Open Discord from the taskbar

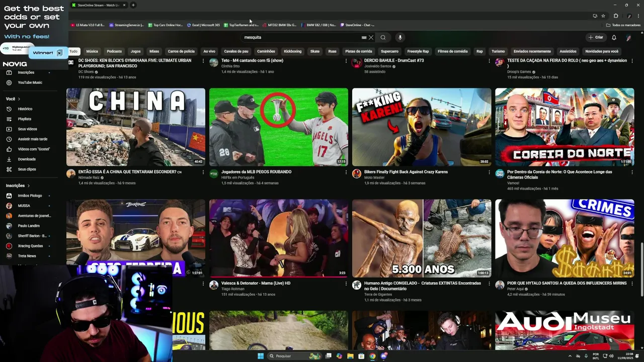(384, 356)
